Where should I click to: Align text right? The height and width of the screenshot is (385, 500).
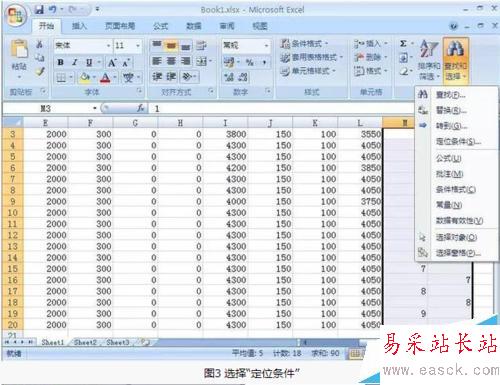pyautogui.click(x=185, y=61)
